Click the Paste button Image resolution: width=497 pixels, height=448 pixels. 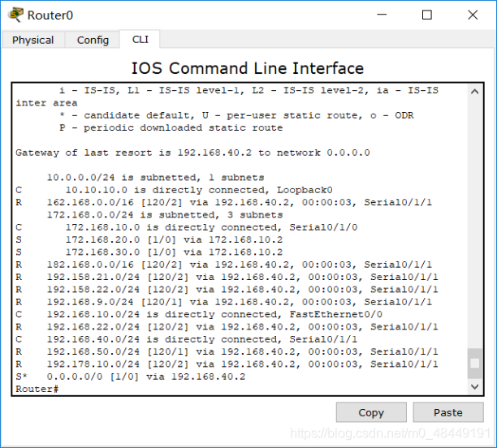(448, 412)
